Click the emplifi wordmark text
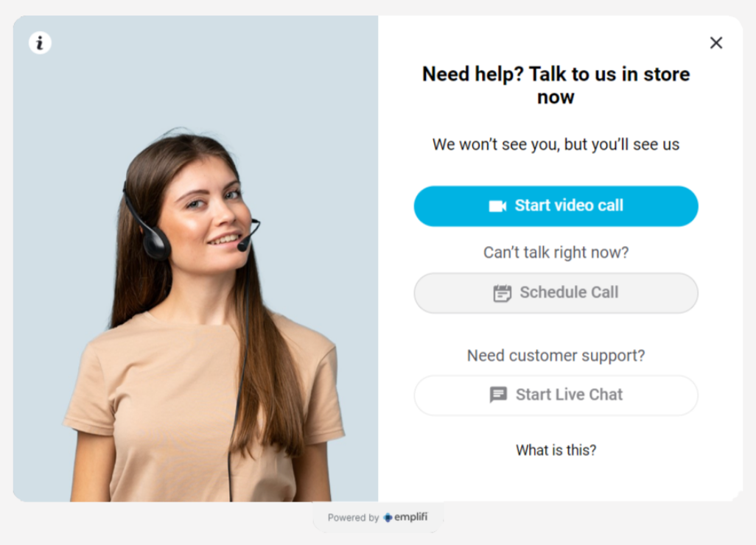This screenshot has height=545, width=756. click(410, 517)
